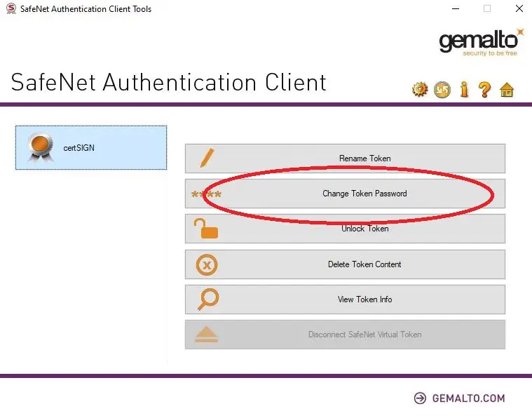The width and height of the screenshot is (532, 418).
Task: Click Change Token Password
Action: 345,194
